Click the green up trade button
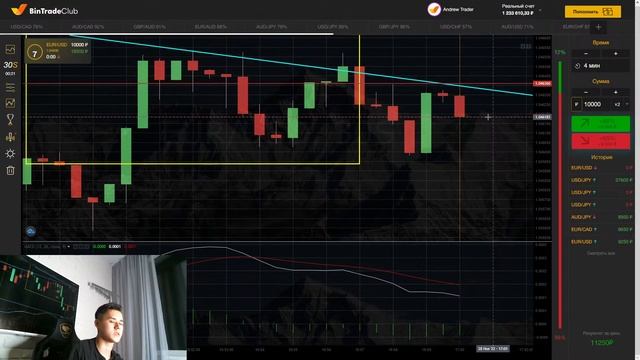Viewport: 640px width, 360px height. pos(600,124)
